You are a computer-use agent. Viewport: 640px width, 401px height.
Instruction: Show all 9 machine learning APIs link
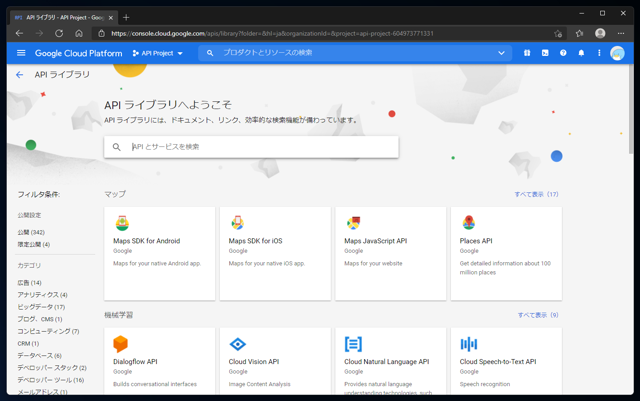point(538,315)
